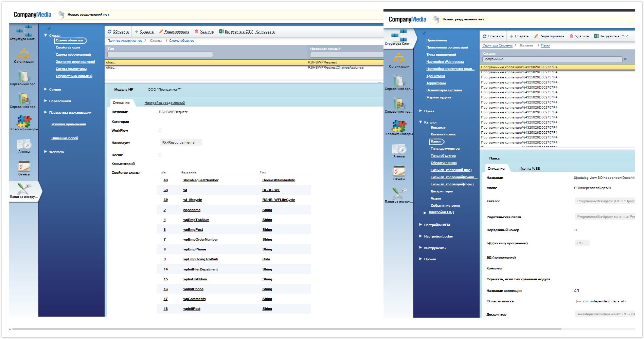Click the bottom horizontal scrollbar
Image resolution: width=644 pixels, height=339 pixels.
(287, 329)
